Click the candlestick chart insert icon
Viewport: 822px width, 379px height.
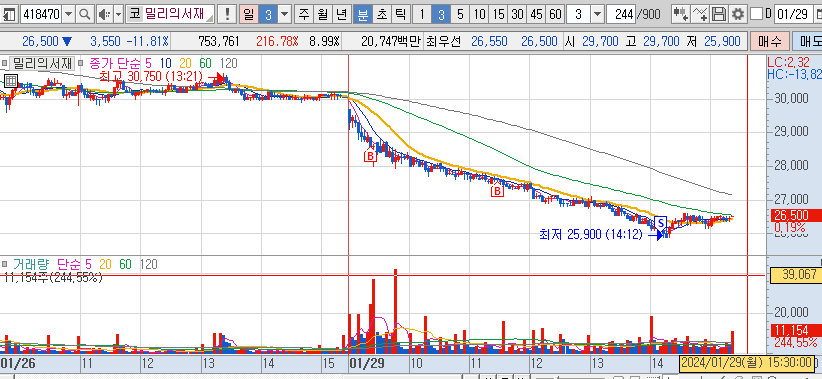coord(680,14)
